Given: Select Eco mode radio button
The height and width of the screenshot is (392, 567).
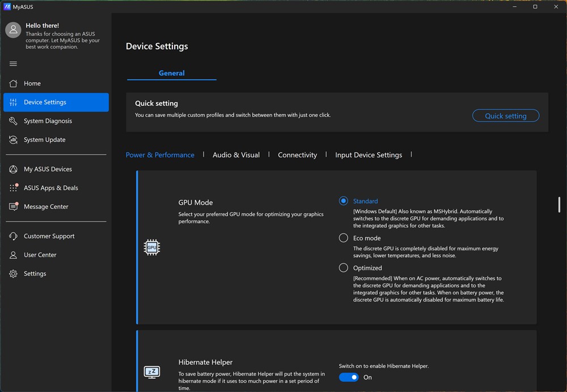Looking at the screenshot, I should [x=344, y=238].
